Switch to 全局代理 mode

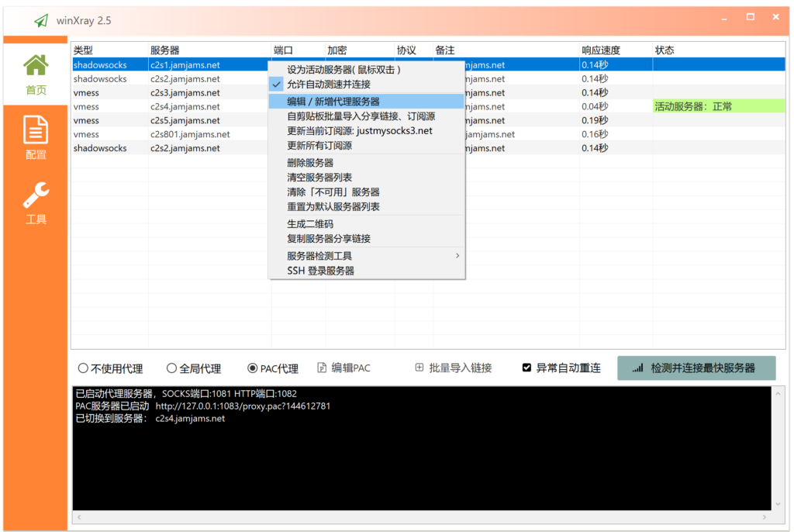coord(171,368)
